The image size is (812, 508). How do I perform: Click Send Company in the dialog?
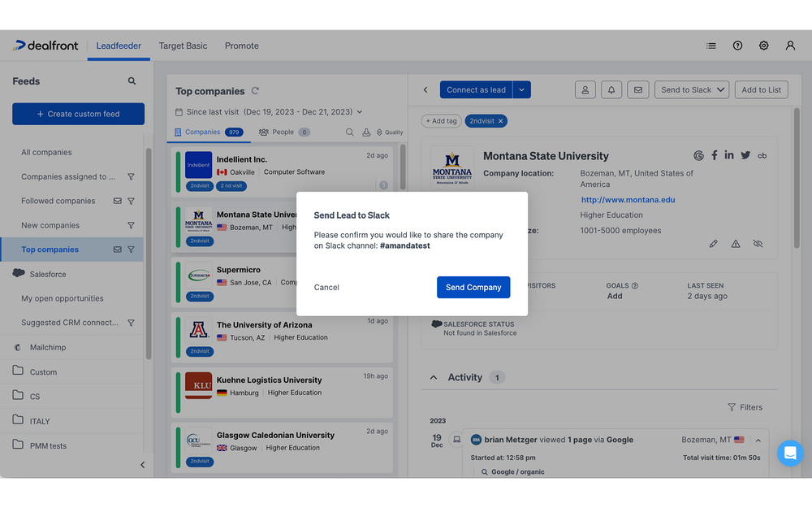tap(473, 287)
